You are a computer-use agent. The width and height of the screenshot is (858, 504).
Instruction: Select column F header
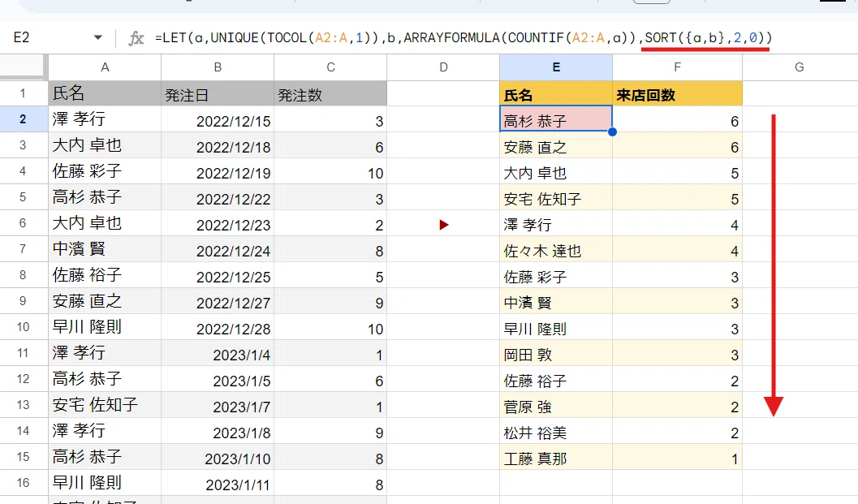(678, 67)
